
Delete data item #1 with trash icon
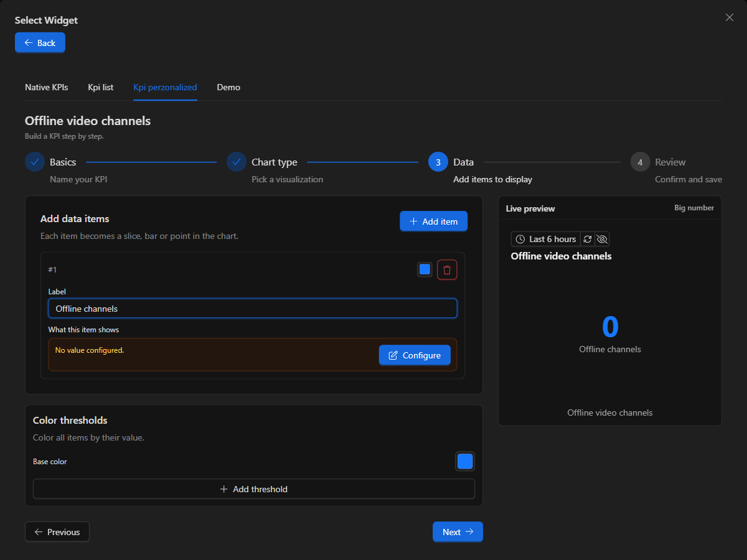coord(447,269)
